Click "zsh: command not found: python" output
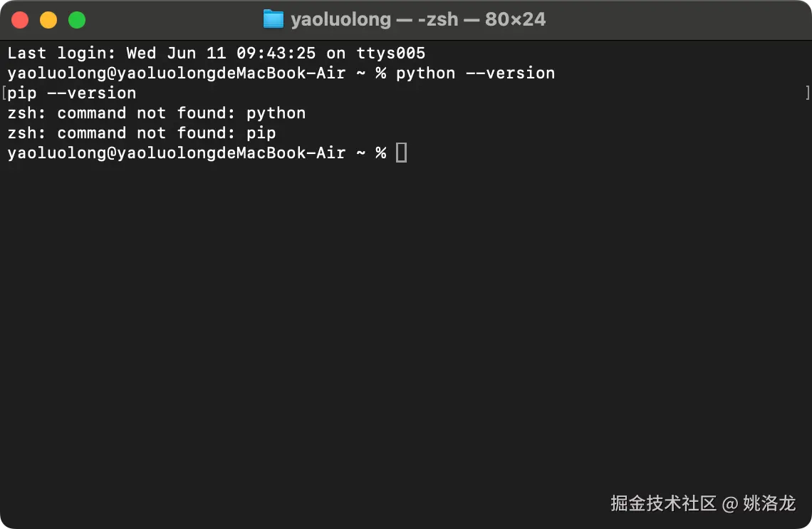This screenshot has height=529, width=812. click(157, 113)
